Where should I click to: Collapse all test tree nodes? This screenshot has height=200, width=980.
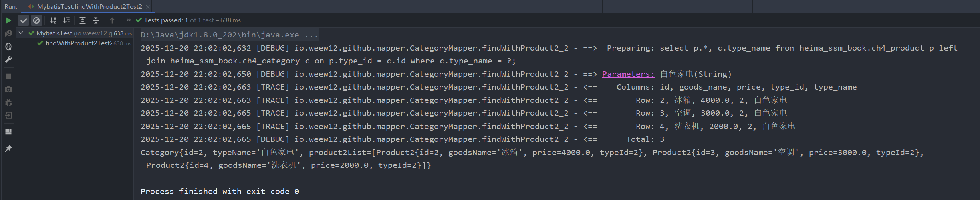[96, 20]
